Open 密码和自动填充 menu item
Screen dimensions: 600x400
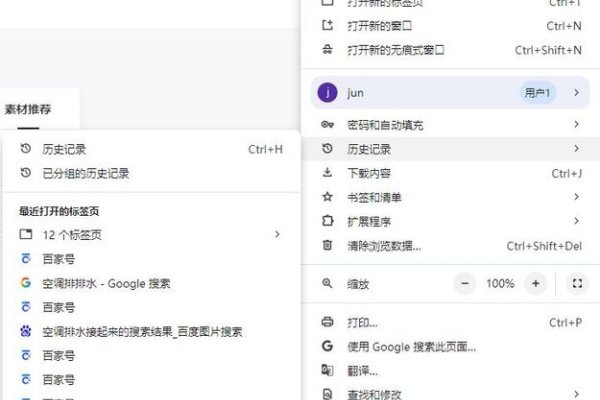450,125
